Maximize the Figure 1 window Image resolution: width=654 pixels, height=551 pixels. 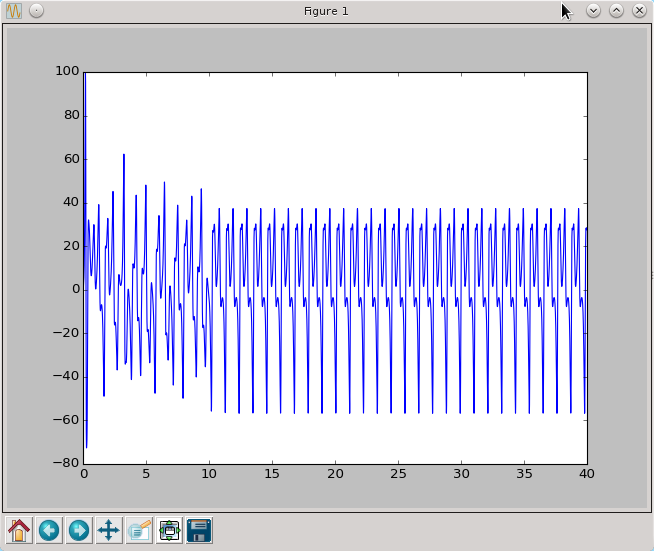(x=616, y=10)
